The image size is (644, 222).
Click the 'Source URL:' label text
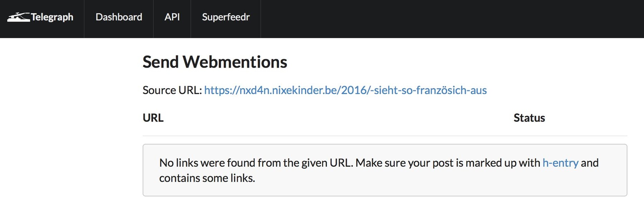(x=172, y=90)
